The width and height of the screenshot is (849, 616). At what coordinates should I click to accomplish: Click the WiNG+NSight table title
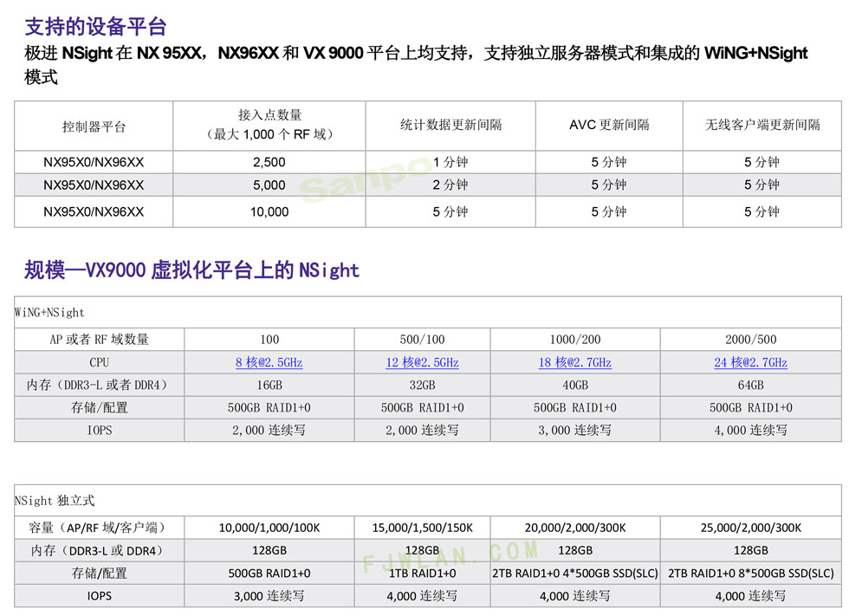pyautogui.click(x=50, y=312)
